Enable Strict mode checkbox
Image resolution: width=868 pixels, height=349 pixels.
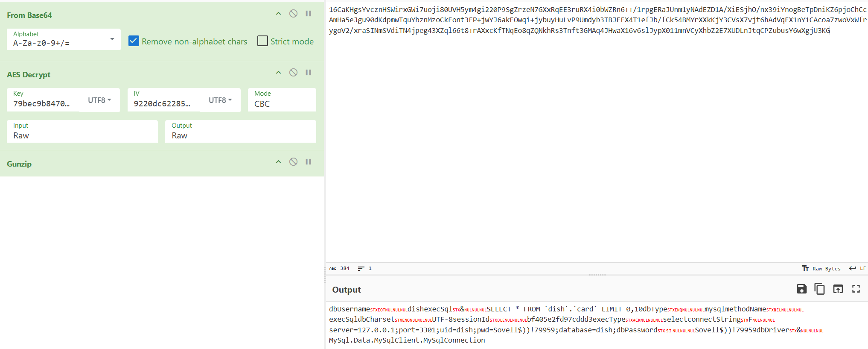[263, 41]
